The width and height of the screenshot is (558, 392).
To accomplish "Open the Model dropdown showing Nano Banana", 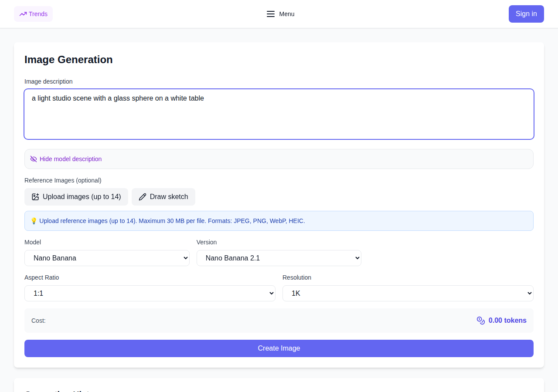I will (107, 258).
